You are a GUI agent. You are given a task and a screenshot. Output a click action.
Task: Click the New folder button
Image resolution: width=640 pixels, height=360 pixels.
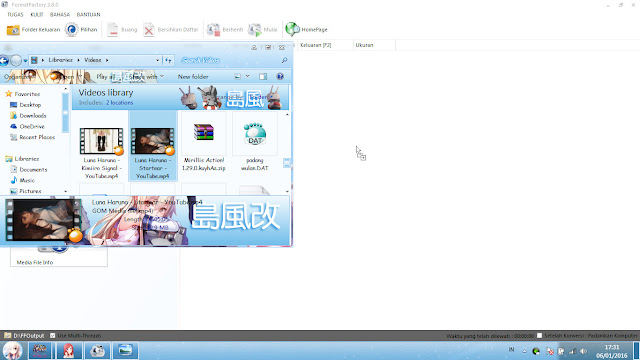point(193,77)
